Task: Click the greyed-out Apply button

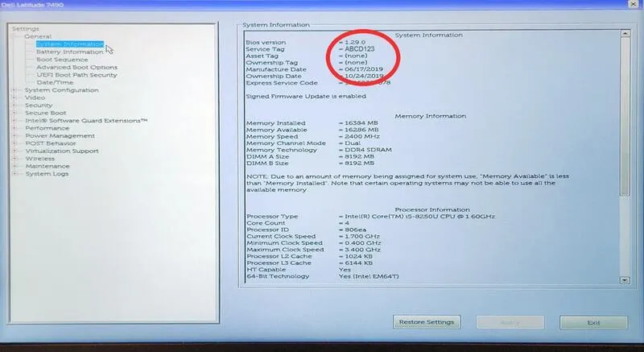Action: 510,322
